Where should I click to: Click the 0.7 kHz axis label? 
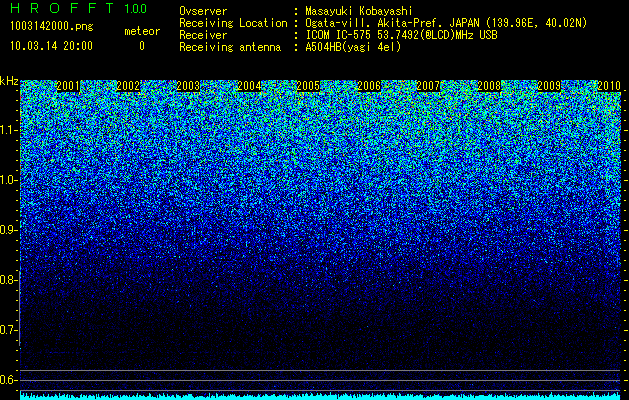pyautogui.click(x=8, y=330)
